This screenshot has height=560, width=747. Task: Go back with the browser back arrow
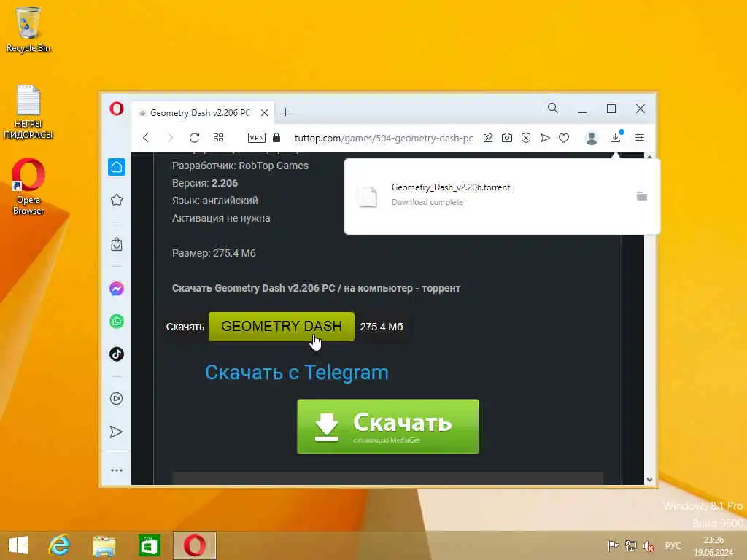coord(146,138)
